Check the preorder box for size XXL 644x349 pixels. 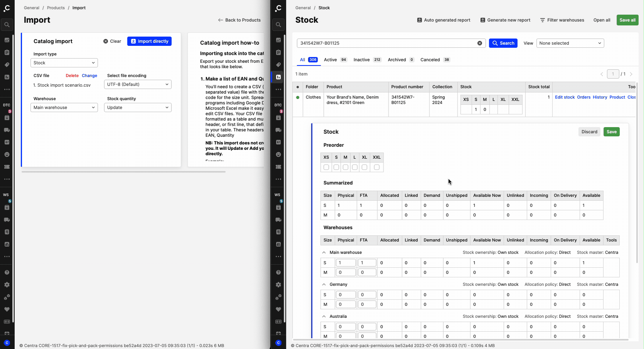point(377,167)
